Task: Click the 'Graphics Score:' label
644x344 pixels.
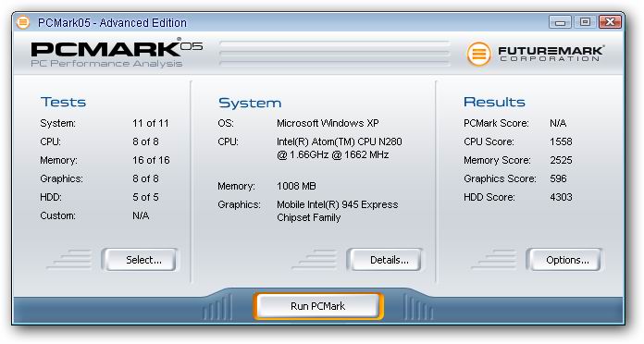Action: click(x=500, y=178)
